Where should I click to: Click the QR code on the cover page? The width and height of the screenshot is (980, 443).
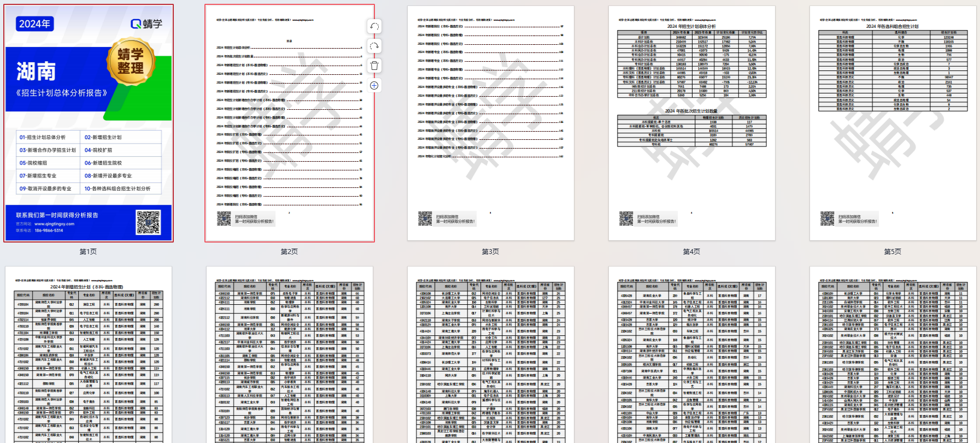[x=148, y=222]
